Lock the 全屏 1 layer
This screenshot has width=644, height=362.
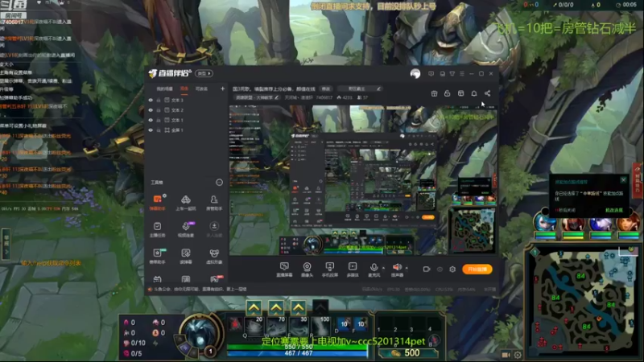click(x=159, y=130)
